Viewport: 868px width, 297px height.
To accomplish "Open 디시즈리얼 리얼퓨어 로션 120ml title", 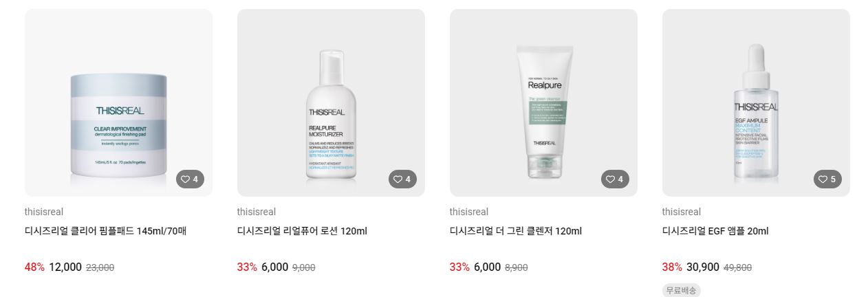I will point(302,231).
